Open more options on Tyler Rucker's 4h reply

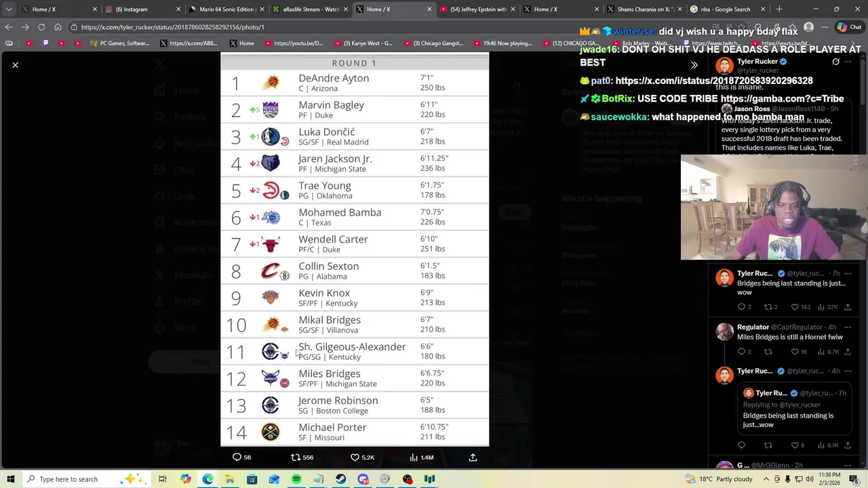[x=848, y=371]
